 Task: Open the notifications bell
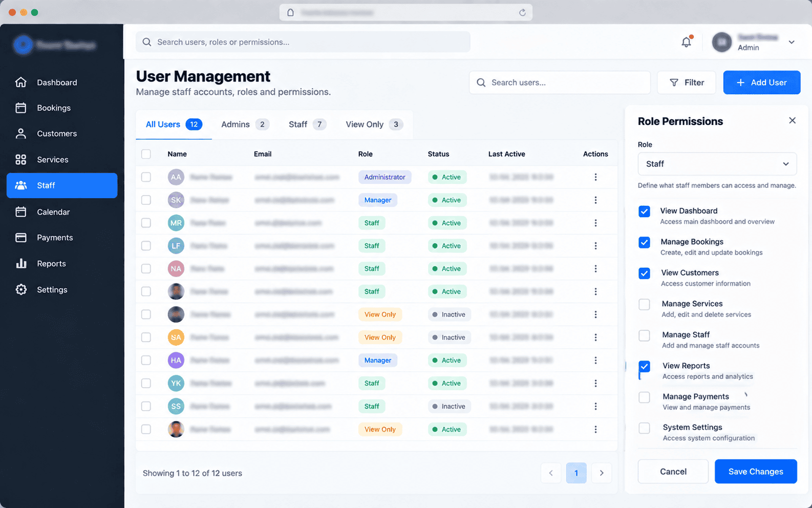tap(687, 43)
